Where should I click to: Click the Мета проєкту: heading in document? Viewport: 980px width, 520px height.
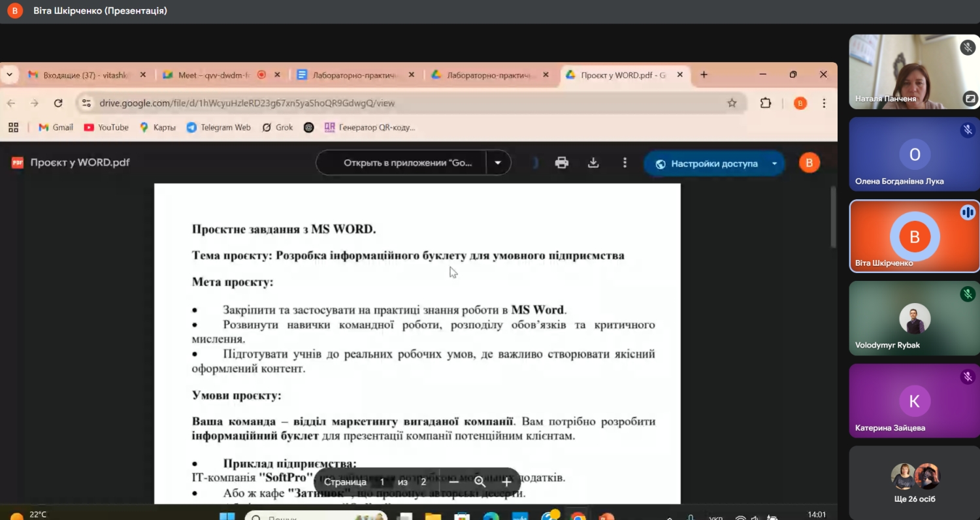pos(233,282)
